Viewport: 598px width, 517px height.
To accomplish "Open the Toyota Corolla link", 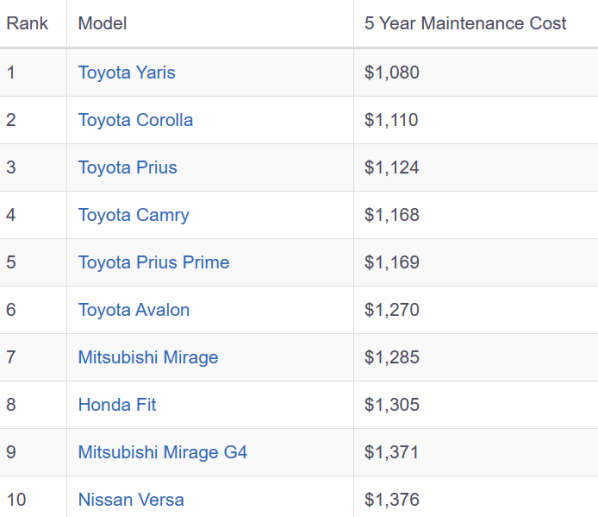I will coord(135,120).
